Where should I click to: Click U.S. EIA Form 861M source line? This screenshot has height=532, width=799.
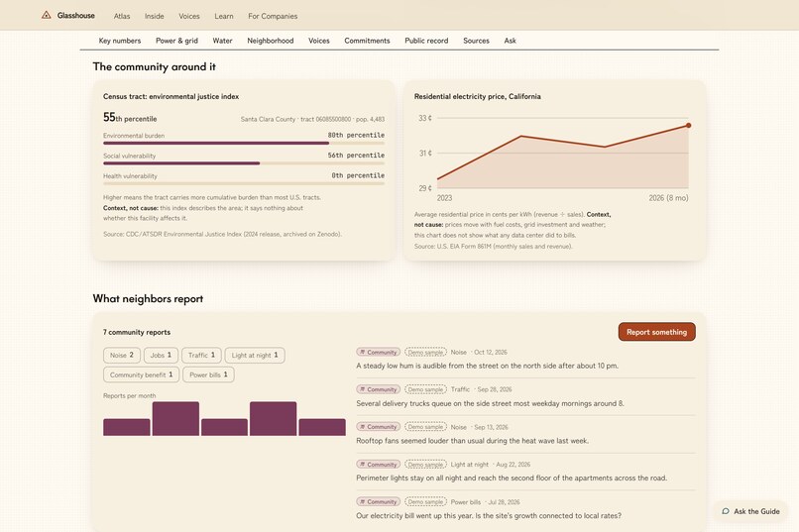pyautogui.click(x=494, y=247)
